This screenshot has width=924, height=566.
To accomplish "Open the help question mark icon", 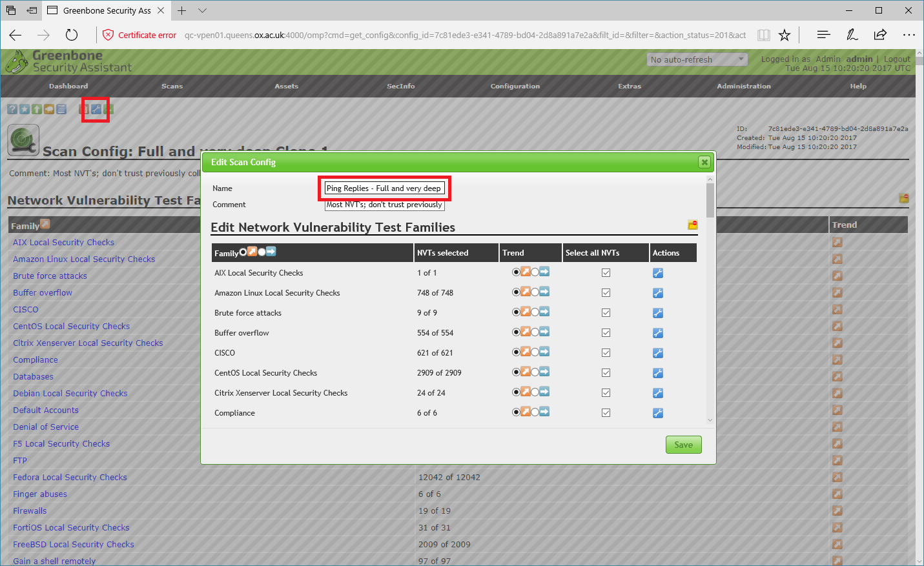I will click(x=12, y=109).
